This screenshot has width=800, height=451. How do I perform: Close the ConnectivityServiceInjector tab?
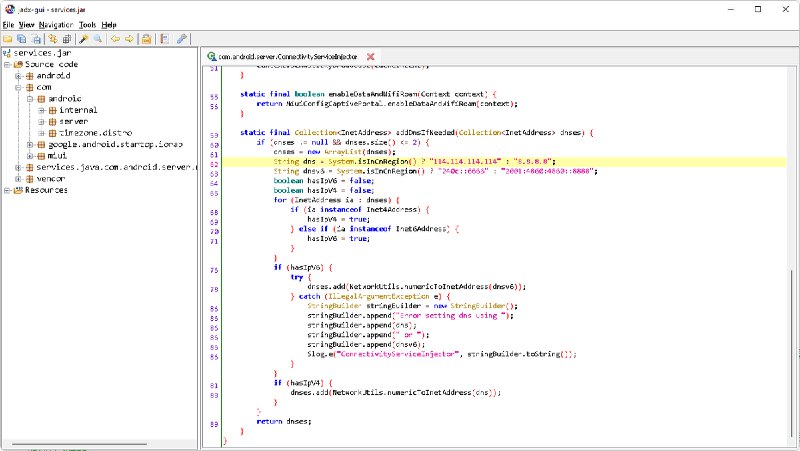[x=371, y=57]
